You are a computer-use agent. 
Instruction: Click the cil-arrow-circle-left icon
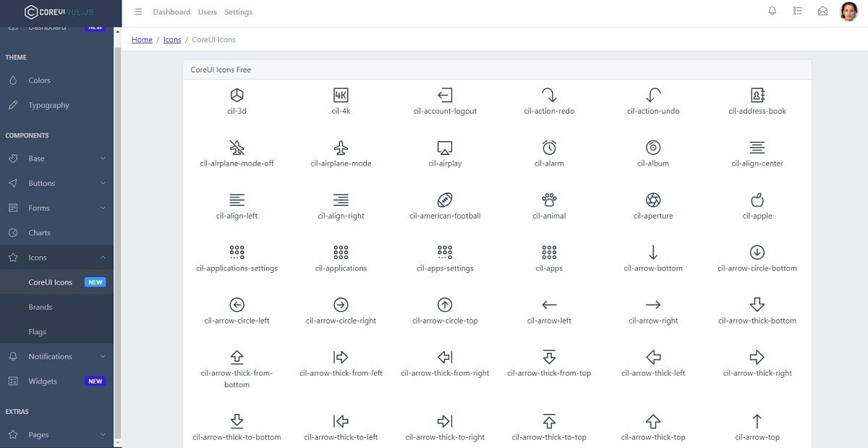tap(237, 305)
